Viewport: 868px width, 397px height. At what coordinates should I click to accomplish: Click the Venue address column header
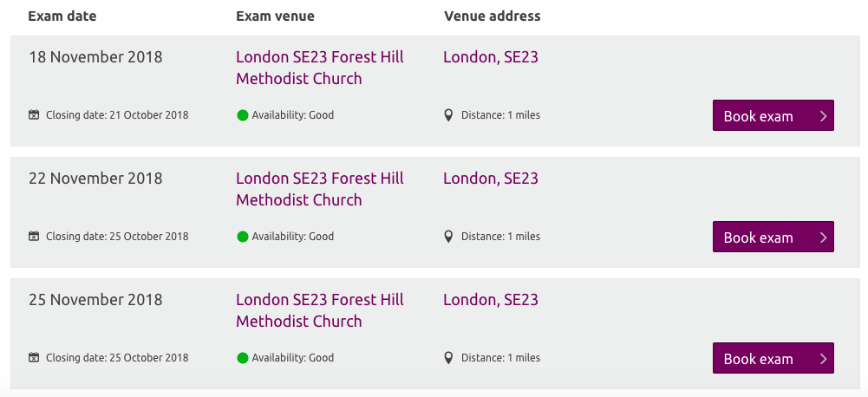[493, 16]
